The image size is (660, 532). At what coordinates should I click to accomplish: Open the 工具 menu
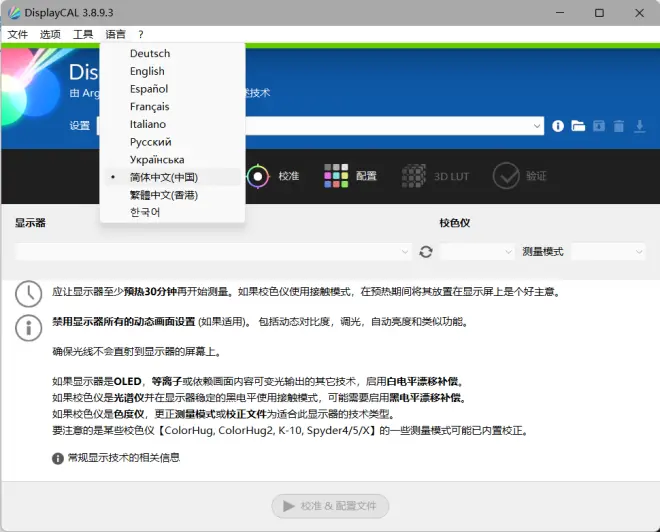83,34
